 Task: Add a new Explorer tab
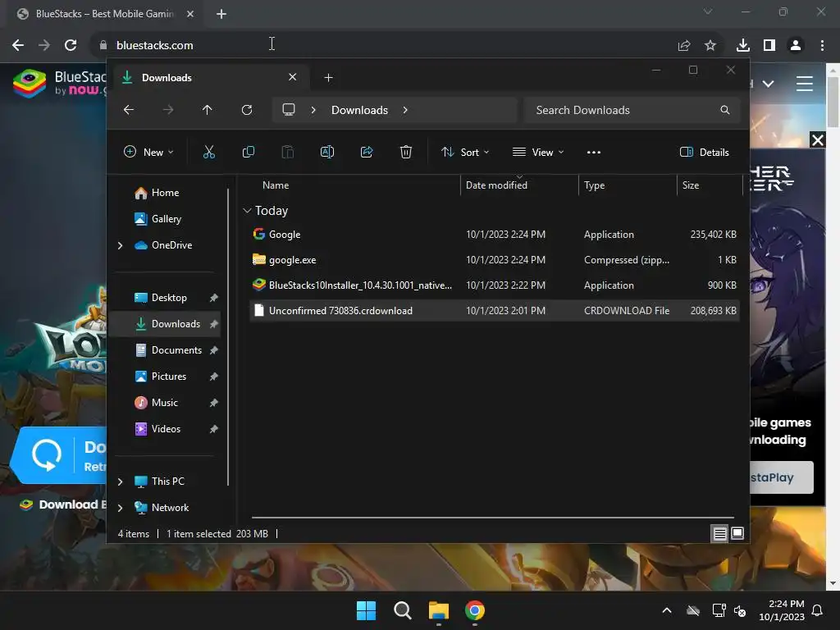pos(328,78)
